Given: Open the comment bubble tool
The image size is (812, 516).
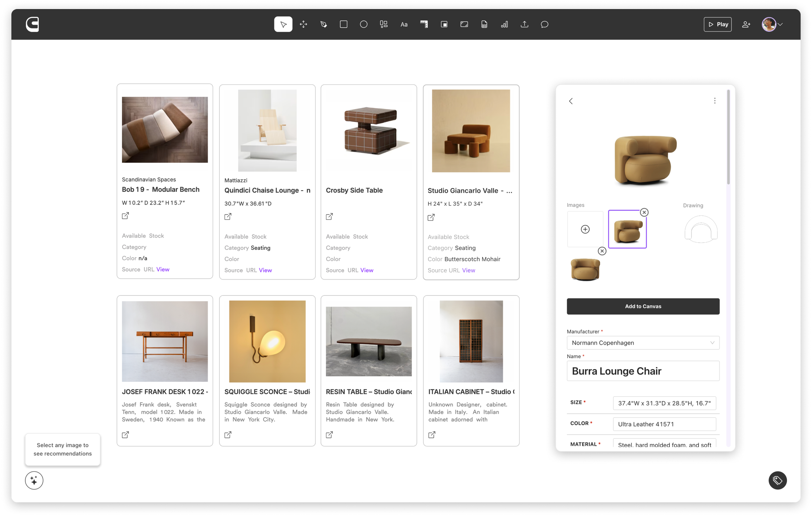Looking at the screenshot, I should pyautogui.click(x=544, y=24).
